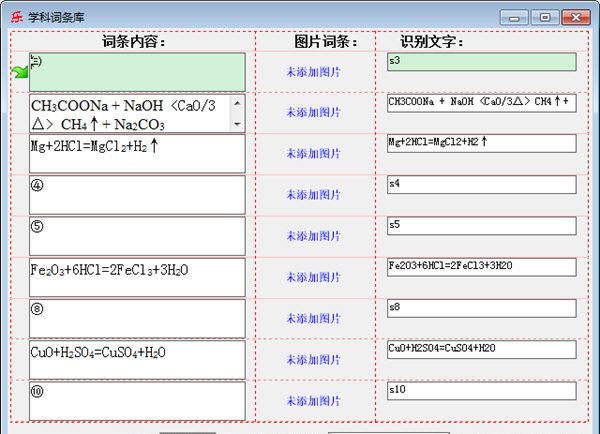Viewport: 600px width, 434px height.
Task: Click the recognition field CuO+H2SO4=CuSO4+H2O
Action: (482, 350)
